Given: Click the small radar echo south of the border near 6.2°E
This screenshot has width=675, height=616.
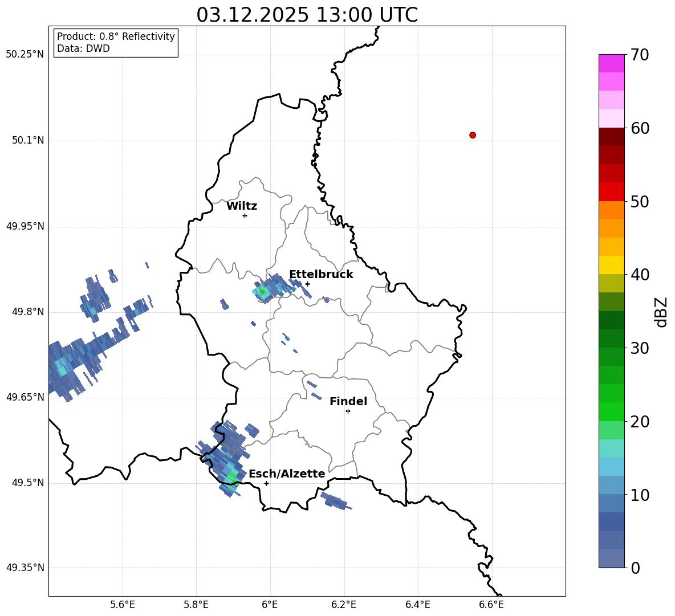Looking at the screenshot, I should tap(335, 501).
